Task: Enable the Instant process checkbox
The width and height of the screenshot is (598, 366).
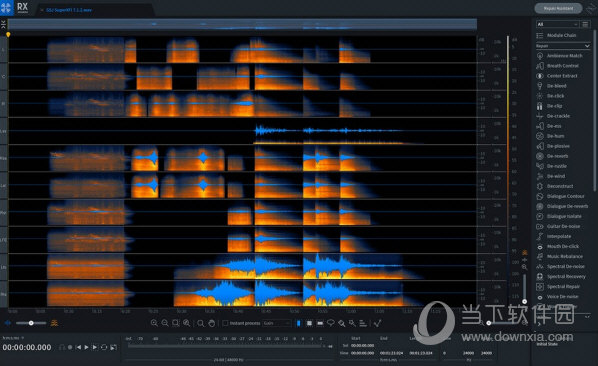Action: 225,323
